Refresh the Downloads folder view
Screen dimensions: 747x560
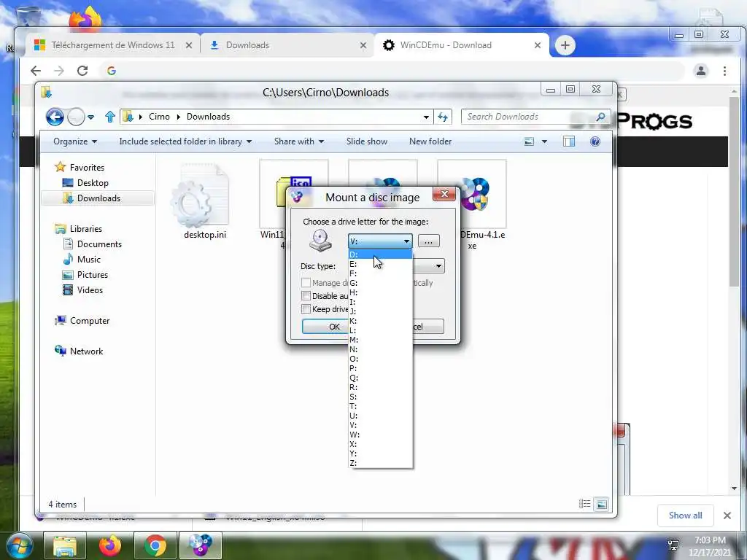pos(443,117)
